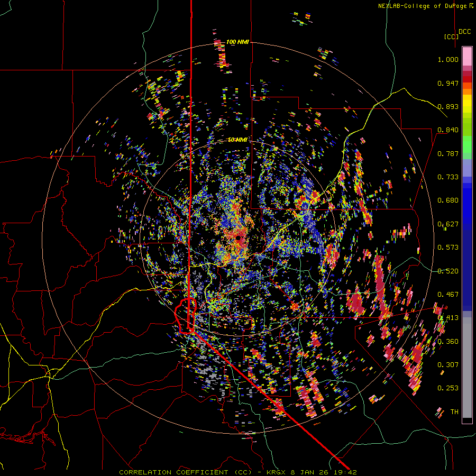Click the small red outlined polygon on the map
The image size is (476, 476).
[186, 316]
